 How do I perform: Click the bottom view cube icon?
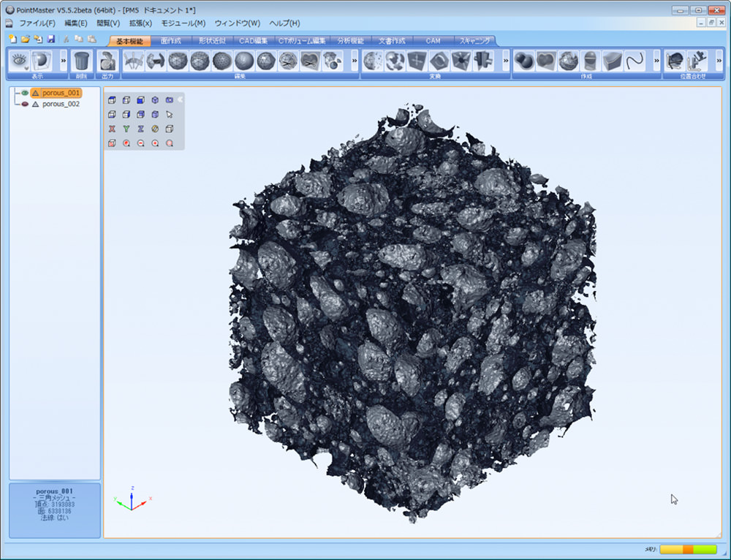click(x=112, y=114)
